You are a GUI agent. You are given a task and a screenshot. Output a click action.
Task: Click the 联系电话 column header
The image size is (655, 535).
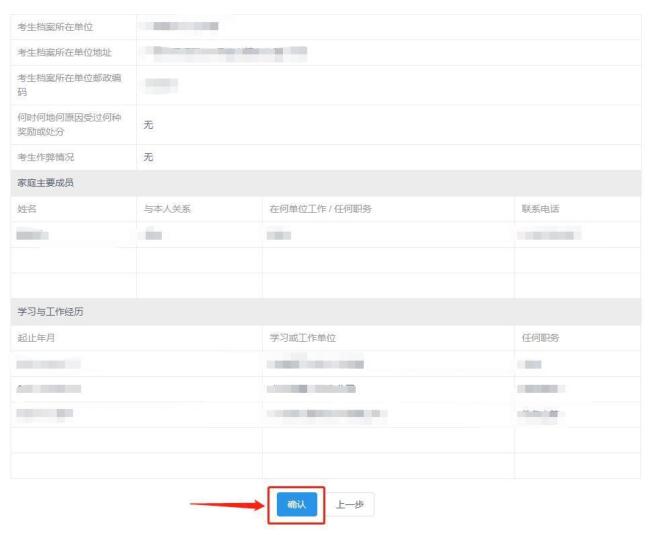pos(541,209)
